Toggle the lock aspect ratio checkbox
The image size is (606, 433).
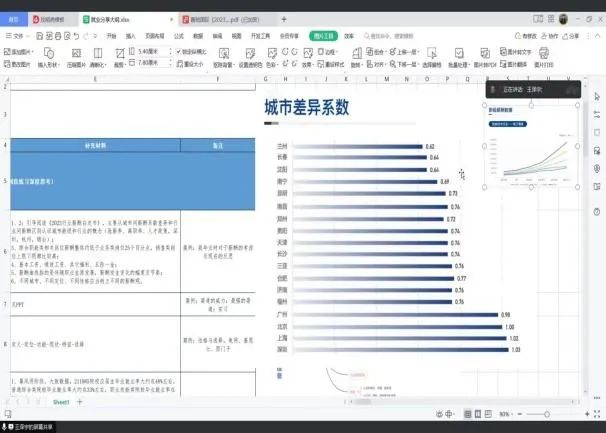pos(179,49)
